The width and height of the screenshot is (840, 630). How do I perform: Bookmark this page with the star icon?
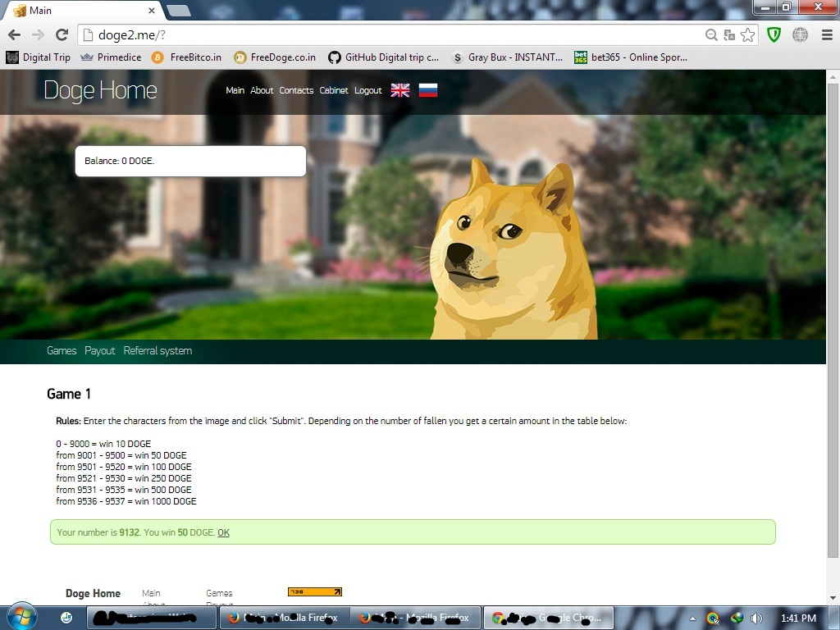(748, 34)
